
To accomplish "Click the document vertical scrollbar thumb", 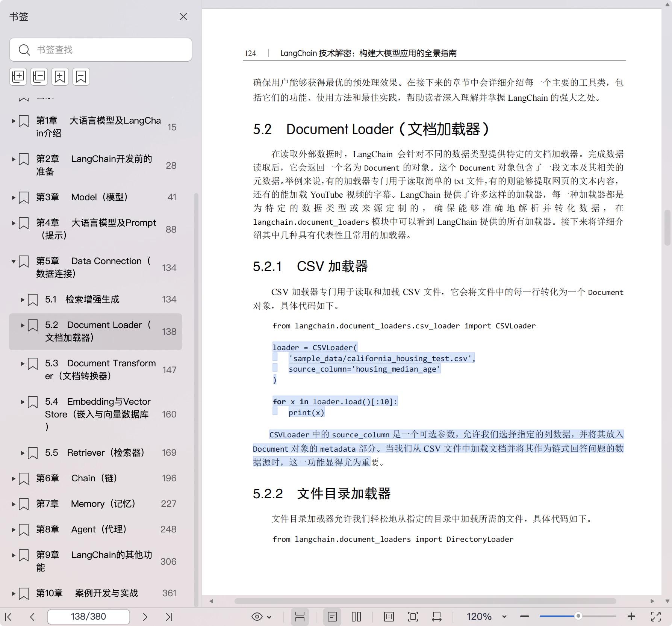I will pos(667,227).
